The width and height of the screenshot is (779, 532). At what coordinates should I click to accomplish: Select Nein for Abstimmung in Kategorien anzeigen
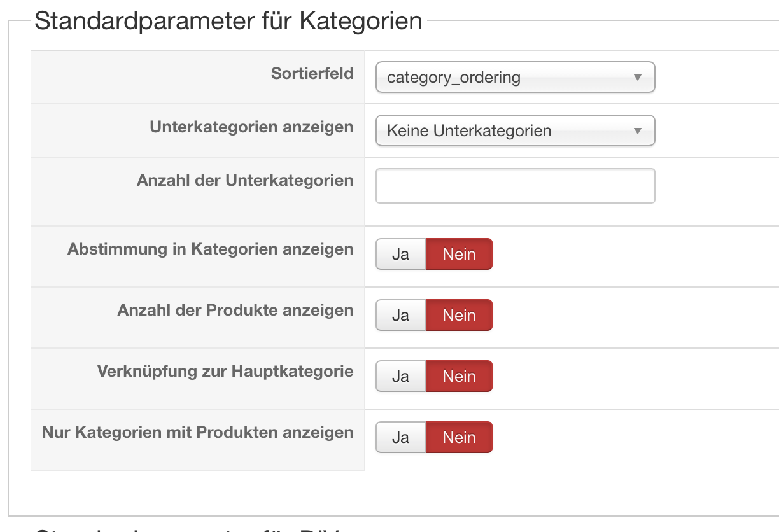459,255
